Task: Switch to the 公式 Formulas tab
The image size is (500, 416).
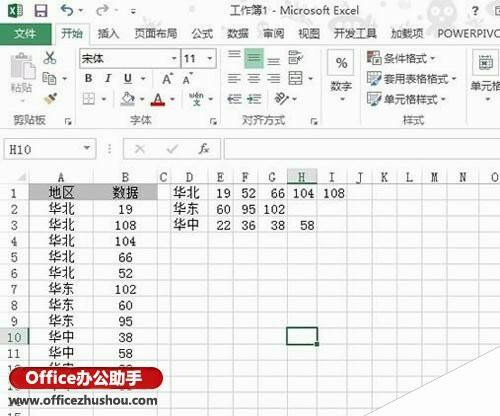Action: [x=202, y=33]
